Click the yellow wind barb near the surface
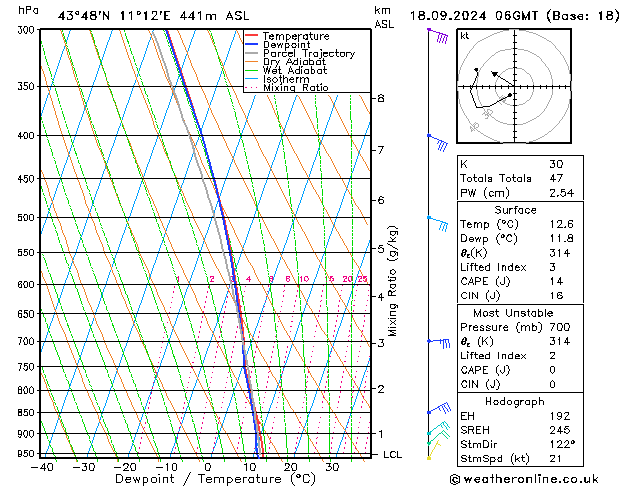The width and height of the screenshot is (629, 486). [x=434, y=450]
